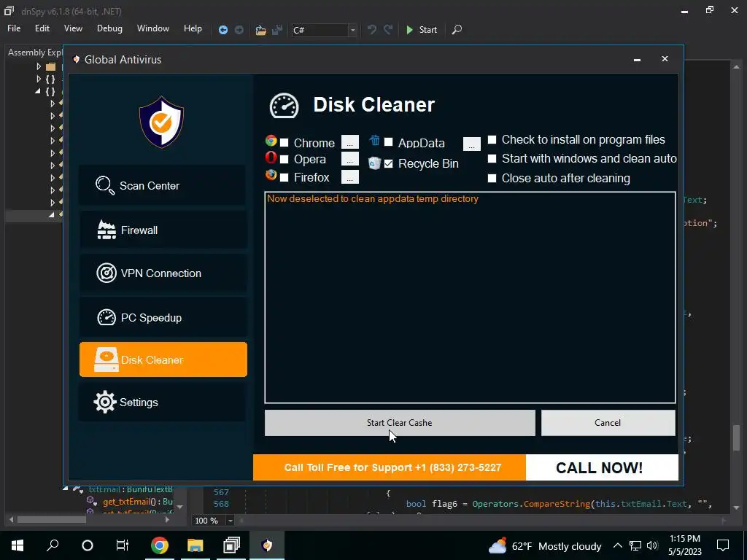Click the dnSpy search magnifier icon

[457, 30]
